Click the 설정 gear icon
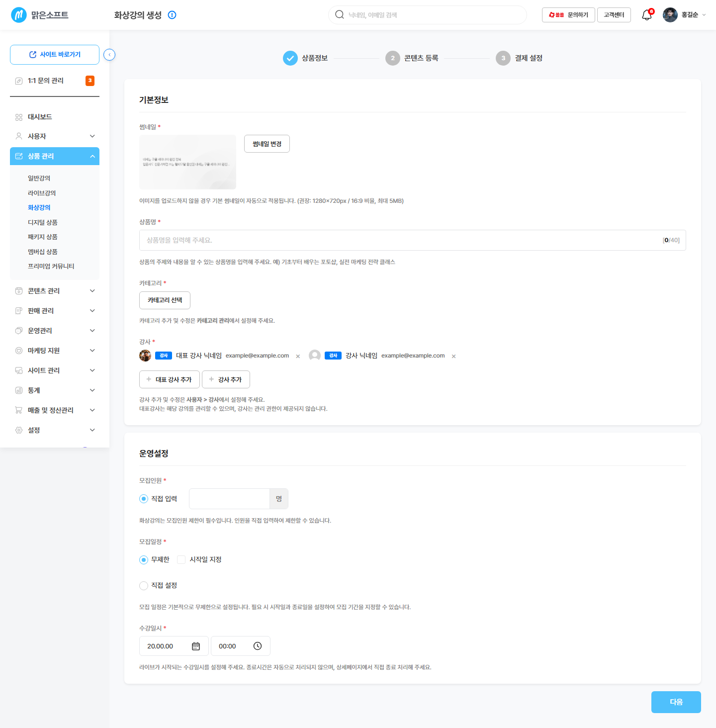The width and height of the screenshot is (716, 728). pyautogui.click(x=19, y=430)
